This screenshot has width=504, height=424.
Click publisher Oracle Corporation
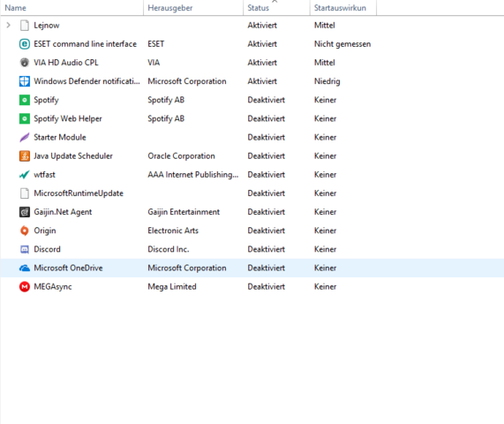tap(181, 155)
